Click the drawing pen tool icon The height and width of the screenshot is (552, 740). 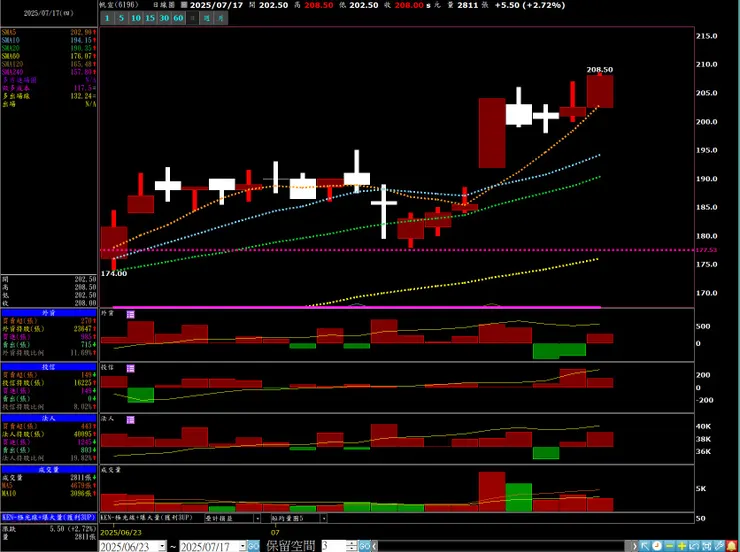click(719, 546)
